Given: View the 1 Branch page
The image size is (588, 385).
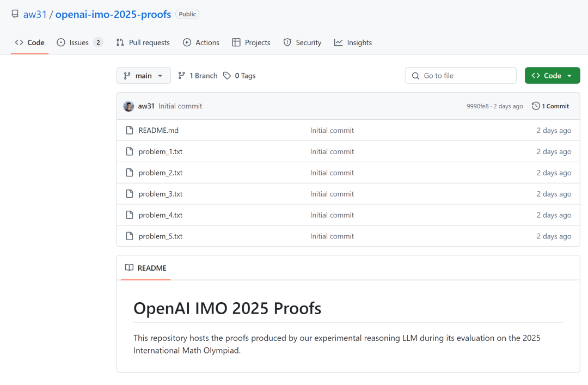Looking at the screenshot, I should tap(197, 75).
